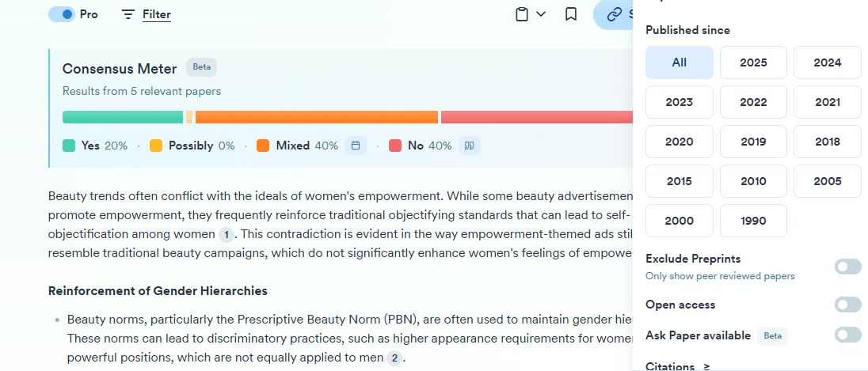Click the Beta badge next to Consensus Meter

click(x=201, y=67)
